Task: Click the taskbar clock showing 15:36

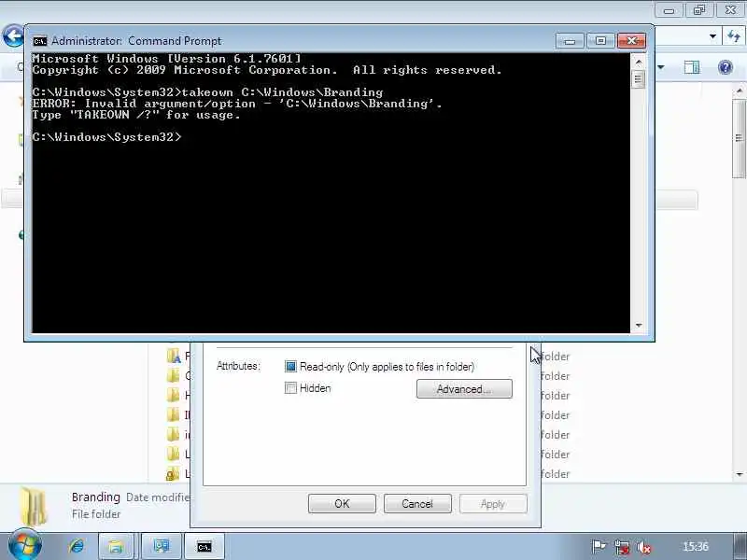Action: pos(696,546)
